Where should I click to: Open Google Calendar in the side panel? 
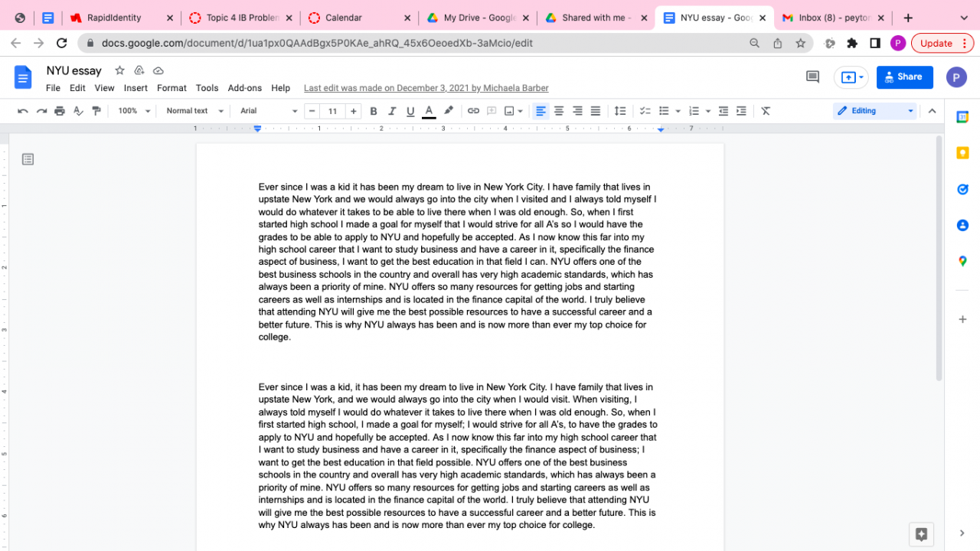(x=962, y=117)
